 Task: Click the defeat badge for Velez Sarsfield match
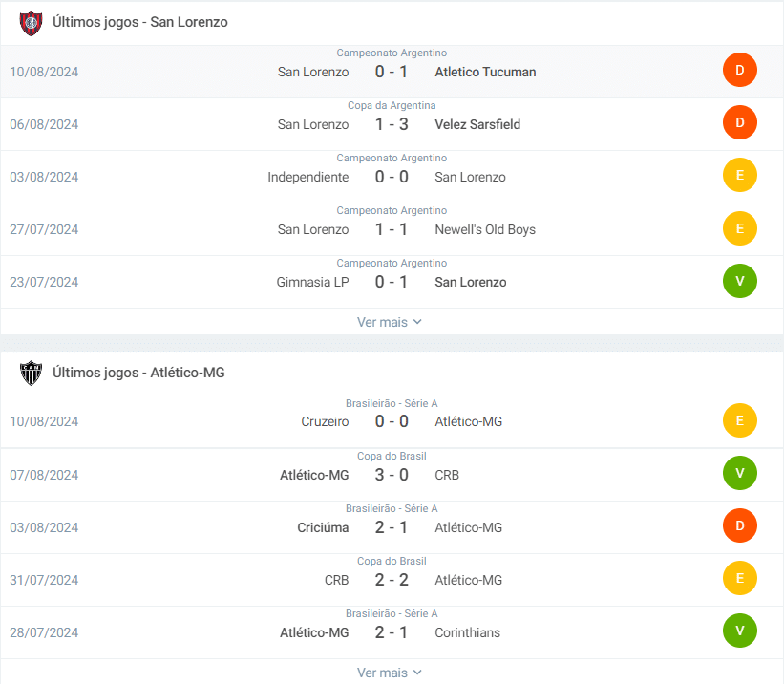(739, 123)
